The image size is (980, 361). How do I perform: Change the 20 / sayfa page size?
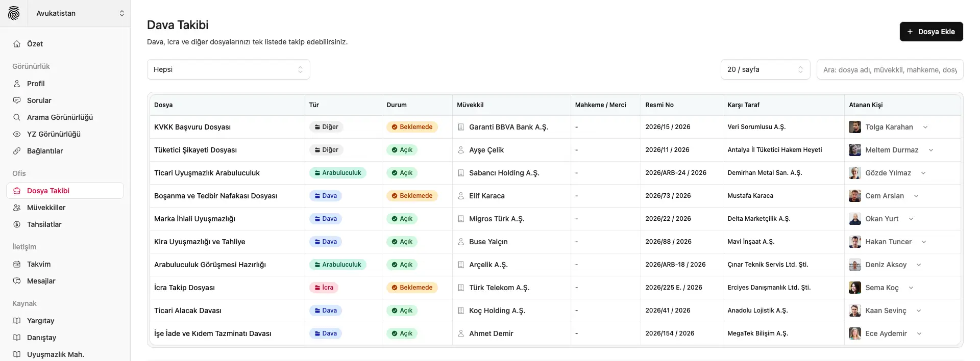[x=765, y=69]
